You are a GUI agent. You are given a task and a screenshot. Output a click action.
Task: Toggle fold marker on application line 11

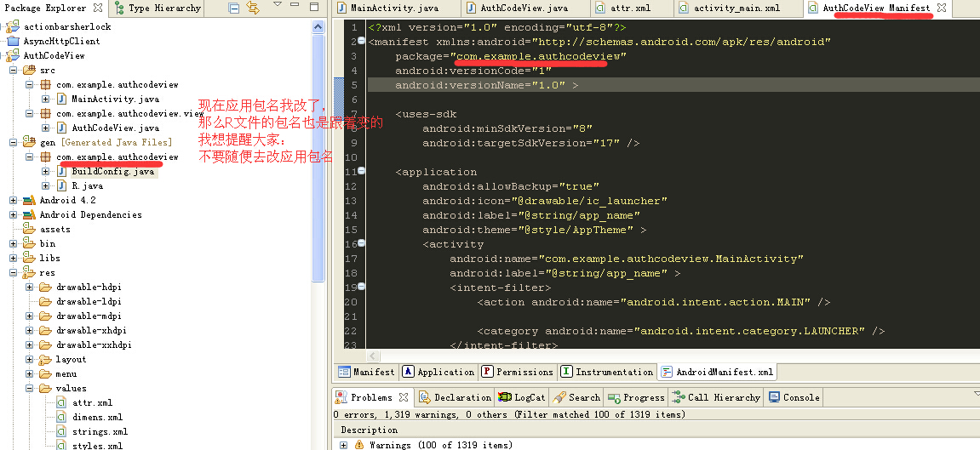coord(362,171)
